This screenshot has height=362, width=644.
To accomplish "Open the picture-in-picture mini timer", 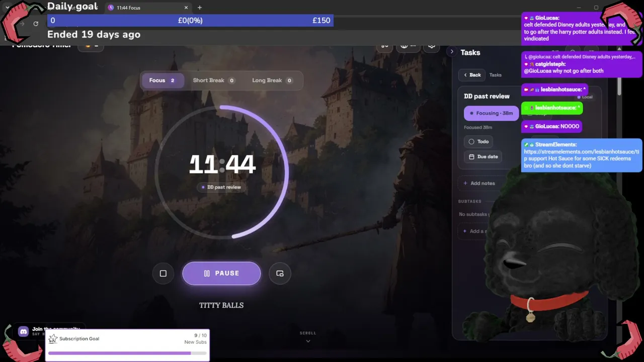I will [280, 274].
